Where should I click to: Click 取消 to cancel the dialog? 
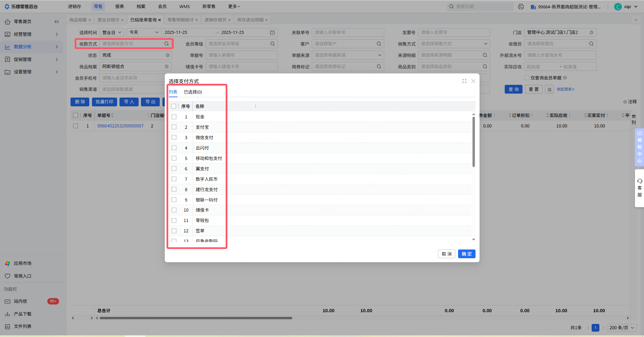click(447, 254)
